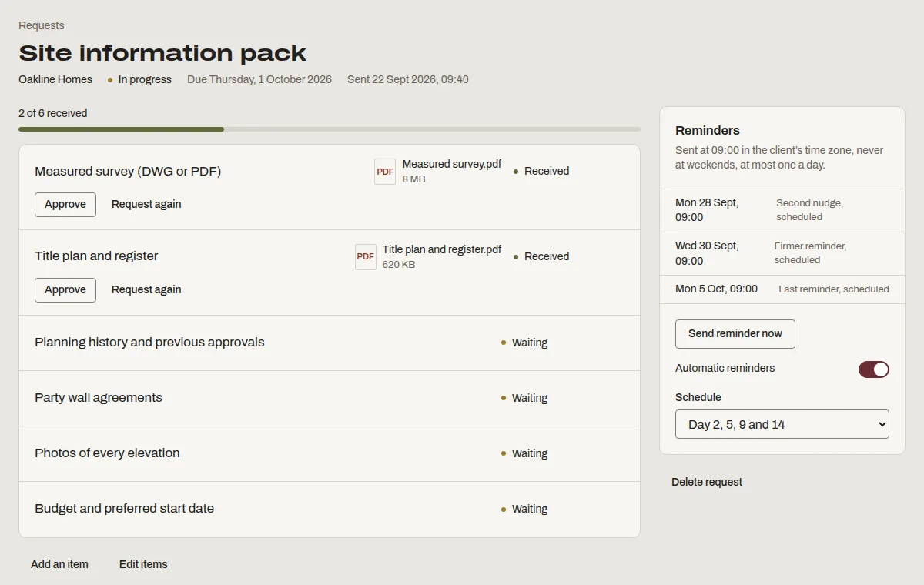Click the Waiting status for Photos of every elevation
Viewport: 924px width, 585px height.
(524, 453)
